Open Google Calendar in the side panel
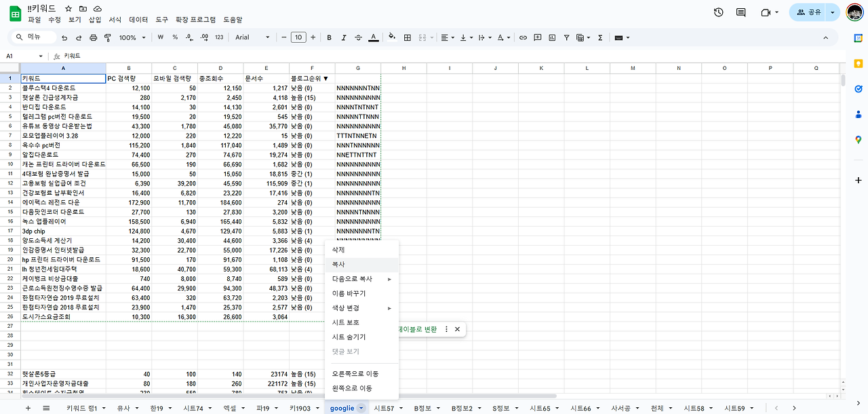The image size is (868, 414). tap(858, 37)
